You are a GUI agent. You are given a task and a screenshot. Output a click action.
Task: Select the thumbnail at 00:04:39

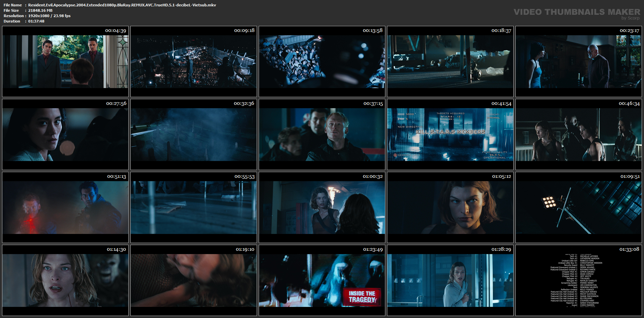tap(65, 62)
